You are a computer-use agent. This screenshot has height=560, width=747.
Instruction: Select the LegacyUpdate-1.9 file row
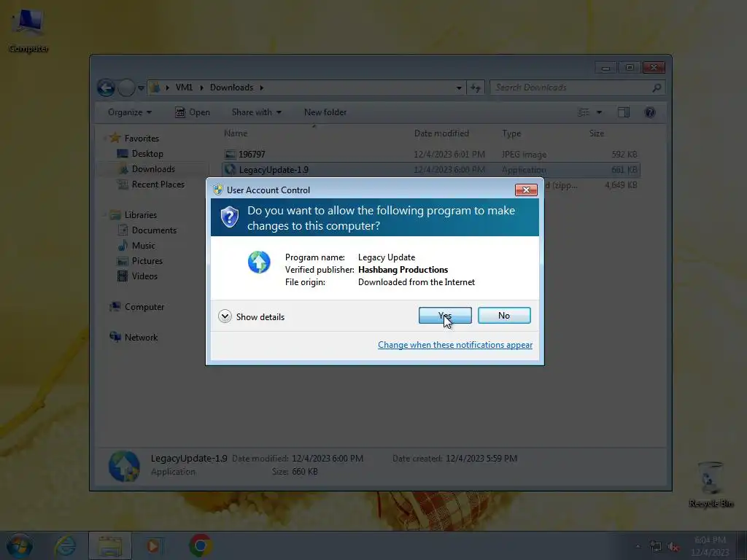pos(430,169)
